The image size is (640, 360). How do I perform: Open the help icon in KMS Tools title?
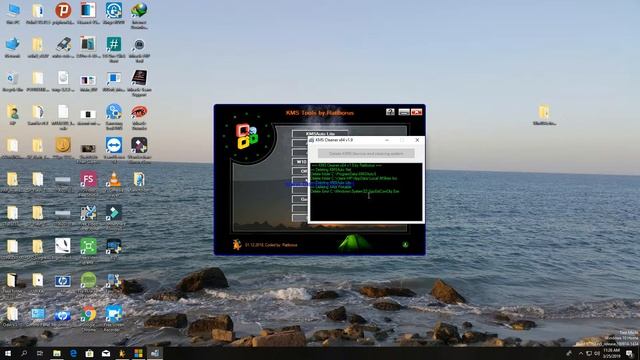click(x=390, y=112)
